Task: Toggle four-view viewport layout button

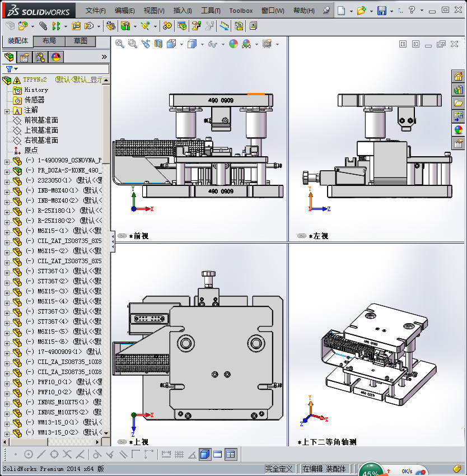Action: pos(230,454)
